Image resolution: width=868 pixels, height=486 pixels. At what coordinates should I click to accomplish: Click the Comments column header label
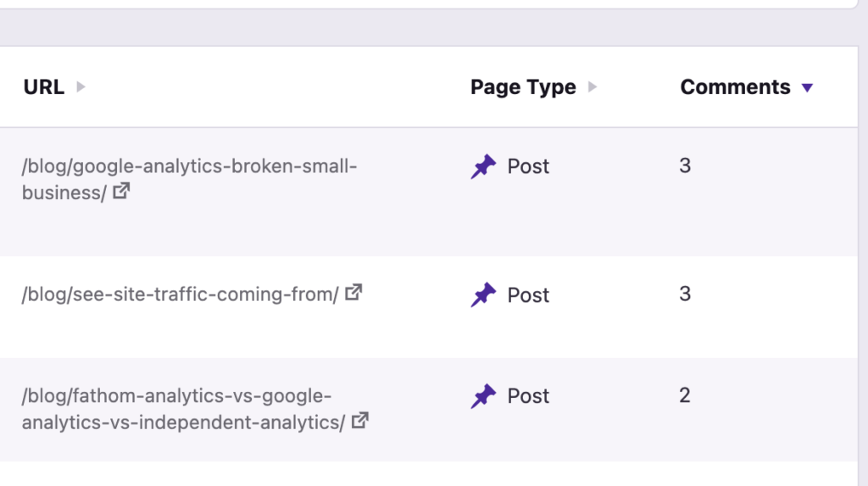tap(735, 87)
